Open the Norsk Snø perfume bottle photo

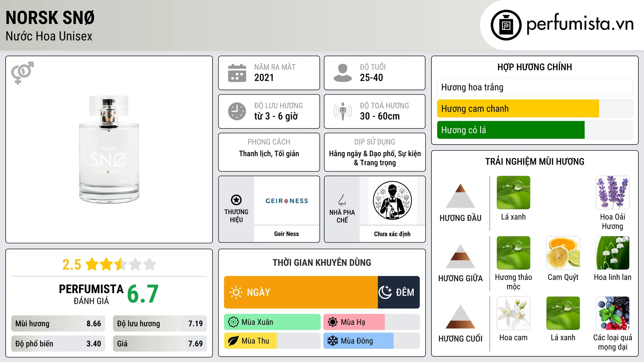pyautogui.click(x=109, y=149)
